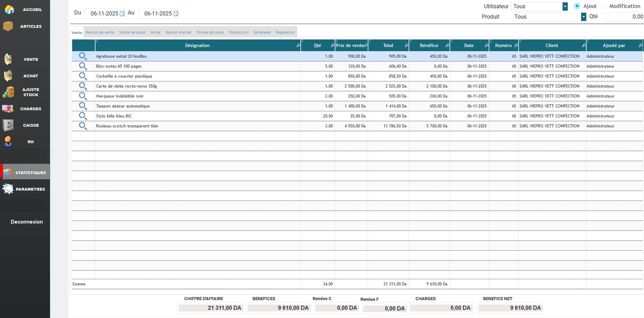The image size is (644, 318).
Task: Open the Accueil home icon
Action: point(9,9)
